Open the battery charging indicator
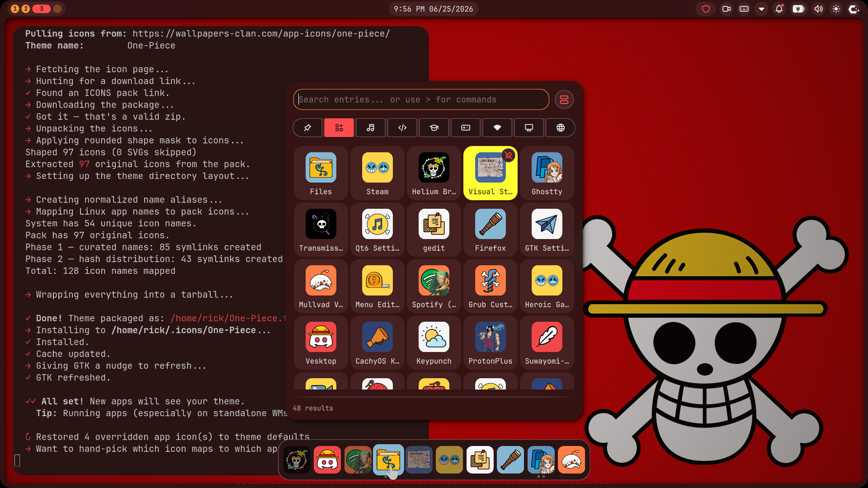 [799, 9]
